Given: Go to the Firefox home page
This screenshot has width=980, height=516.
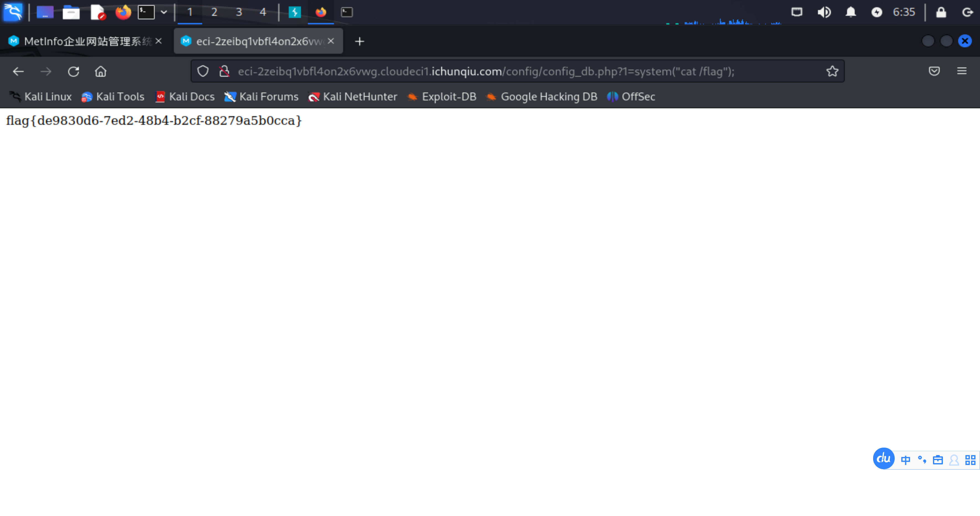Looking at the screenshot, I should pos(101,71).
